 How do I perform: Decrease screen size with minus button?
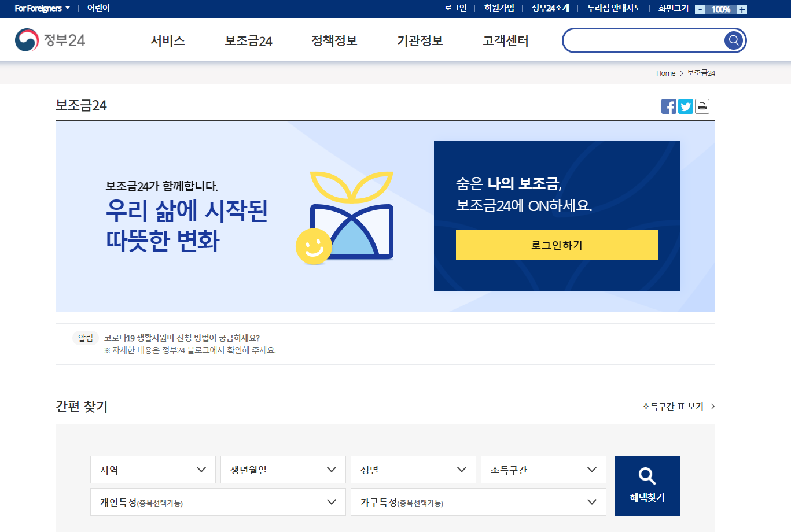pos(700,9)
